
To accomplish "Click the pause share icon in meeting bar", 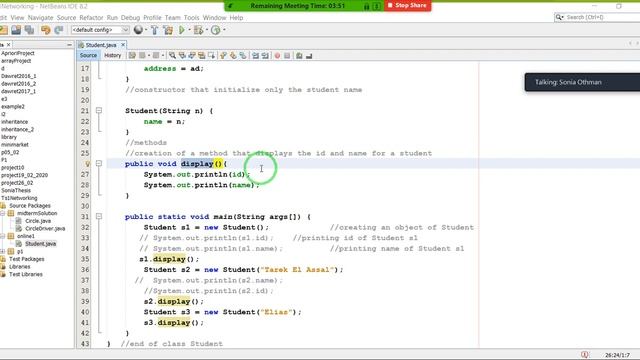I will click(367, 6).
